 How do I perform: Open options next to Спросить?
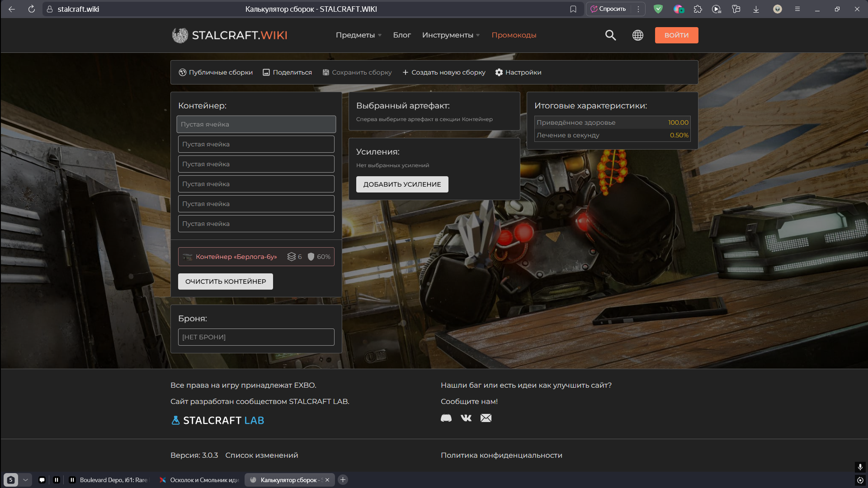638,9
